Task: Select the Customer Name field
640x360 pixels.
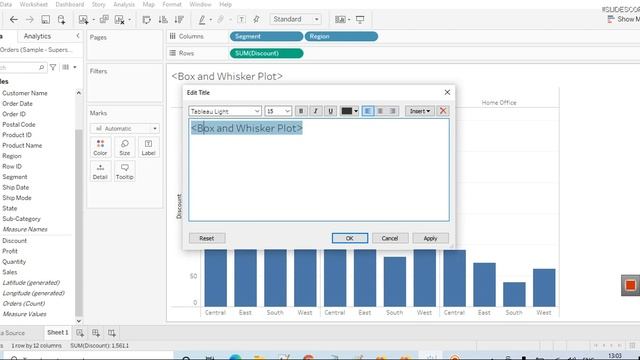Action: (x=24, y=93)
